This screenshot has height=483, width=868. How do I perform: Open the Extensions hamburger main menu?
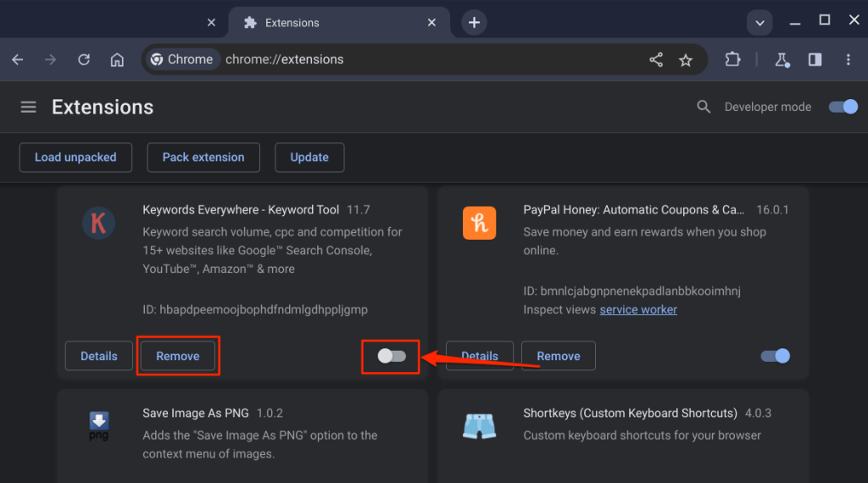coord(28,107)
